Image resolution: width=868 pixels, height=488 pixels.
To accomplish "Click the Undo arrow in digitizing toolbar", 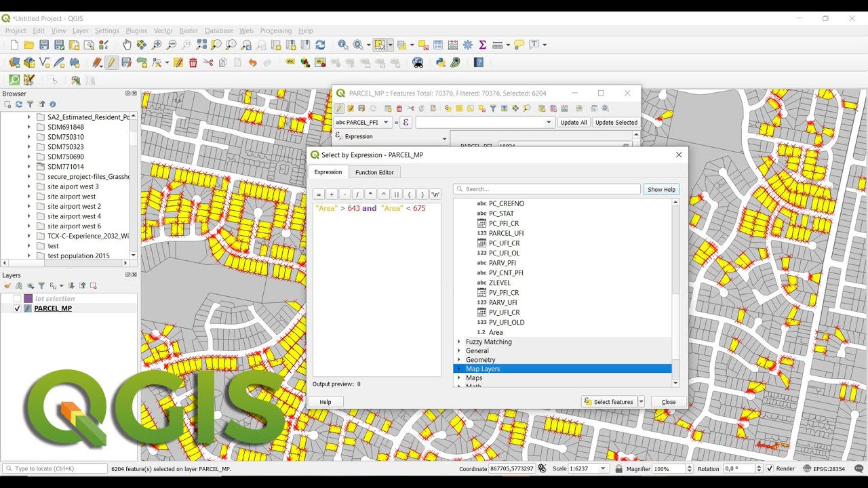I will coord(252,62).
